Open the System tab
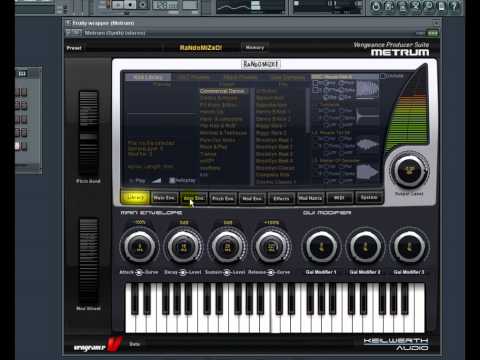The image size is (480, 360). [369, 198]
